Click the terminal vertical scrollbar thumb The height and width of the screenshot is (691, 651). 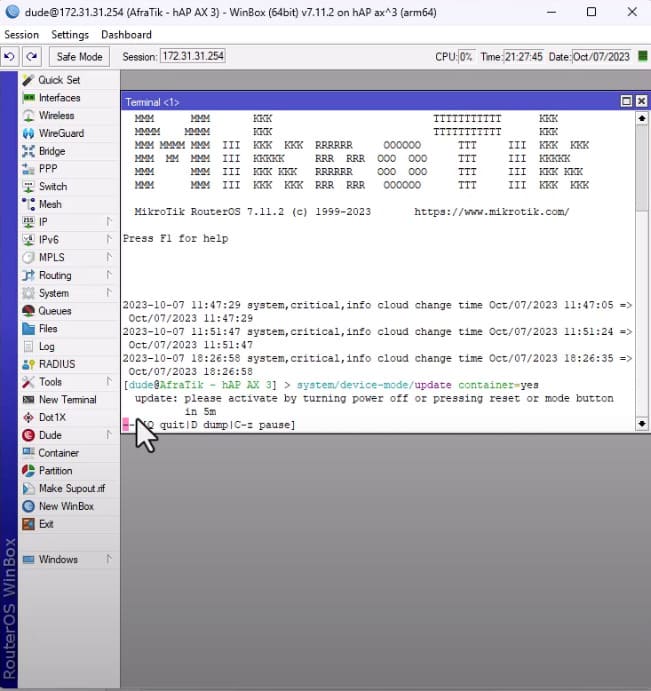(642, 167)
